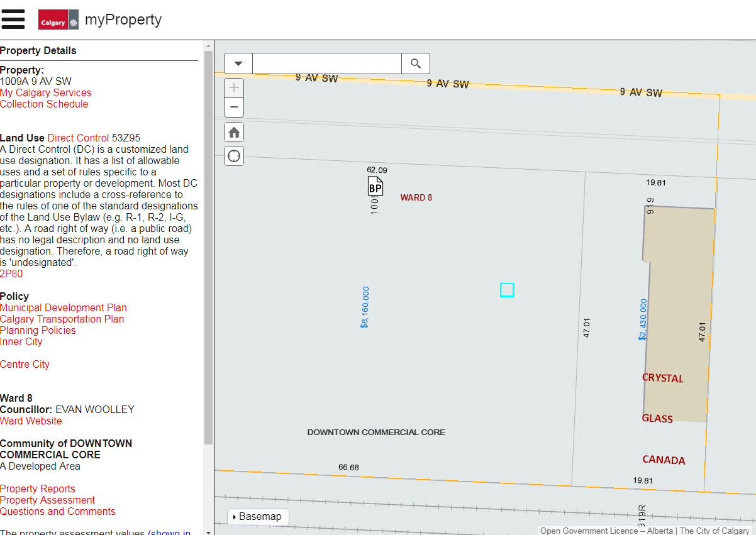Visit the Ward Website link

(x=31, y=421)
